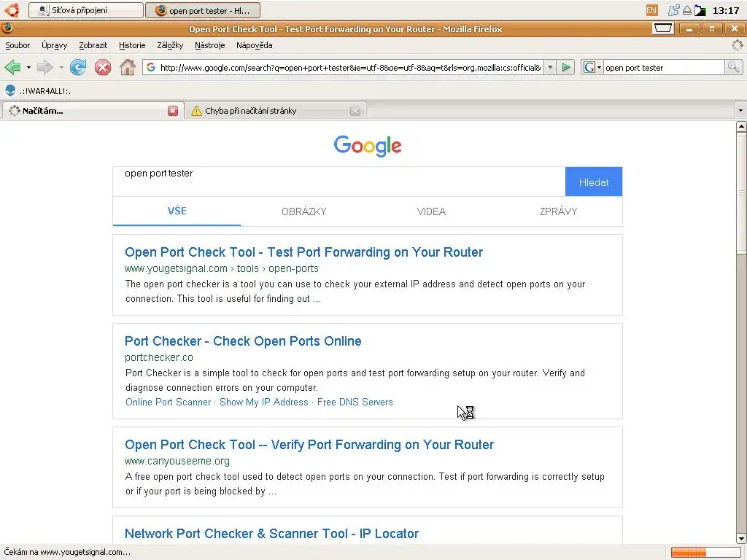Image resolution: width=747 pixels, height=560 pixels.
Task: Switch to the Chyba při načítání stránky tab
Action: (275, 111)
